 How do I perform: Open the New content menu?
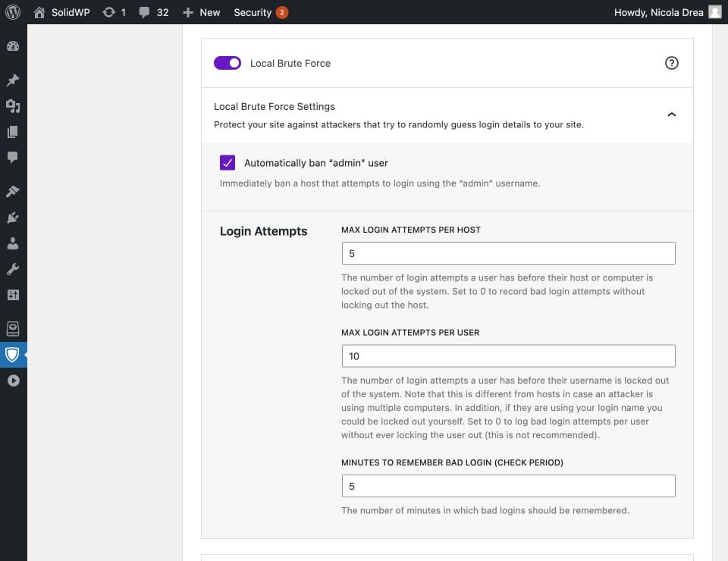coord(202,12)
